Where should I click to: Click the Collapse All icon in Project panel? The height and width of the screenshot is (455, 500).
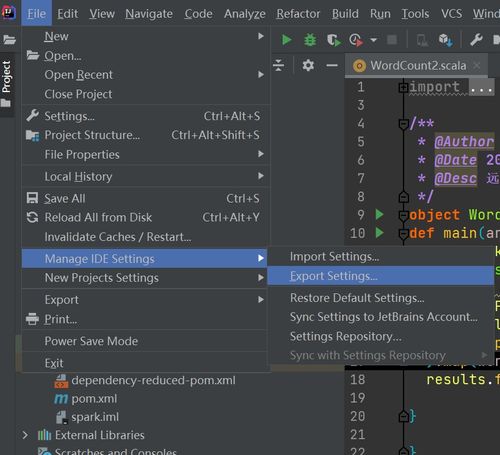point(278,65)
